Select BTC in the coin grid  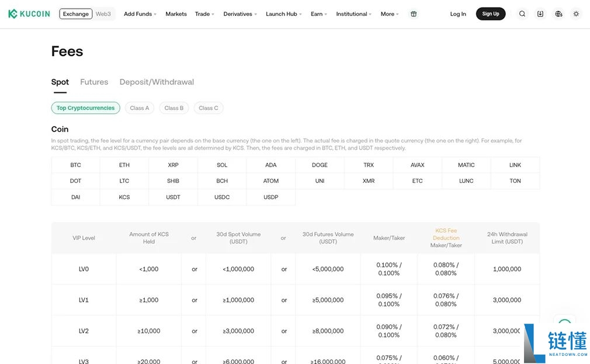tap(76, 165)
